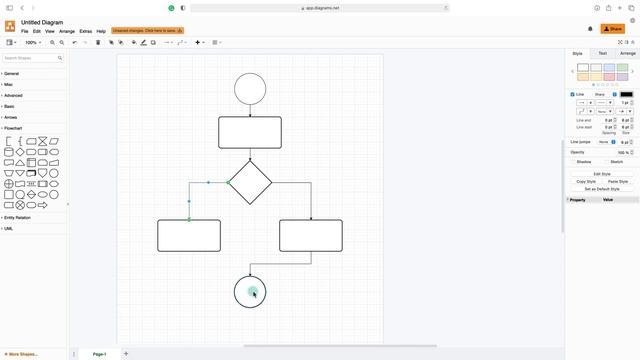
Task: Click the draw.io logo icon
Action: 10,26
